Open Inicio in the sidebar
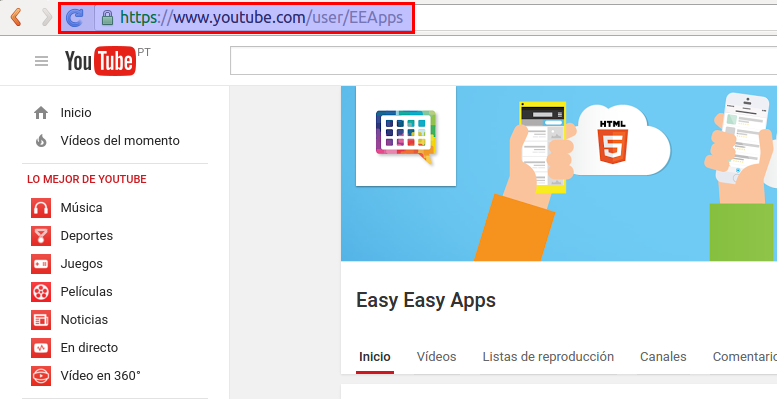This screenshot has height=399, width=777. [76, 113]
